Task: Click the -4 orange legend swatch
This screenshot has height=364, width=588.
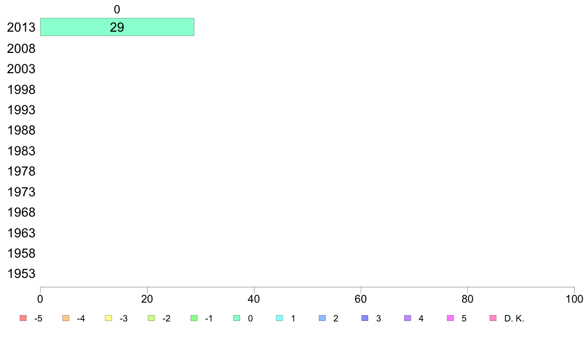Action: pyautogui.click(x=66, y=318)
